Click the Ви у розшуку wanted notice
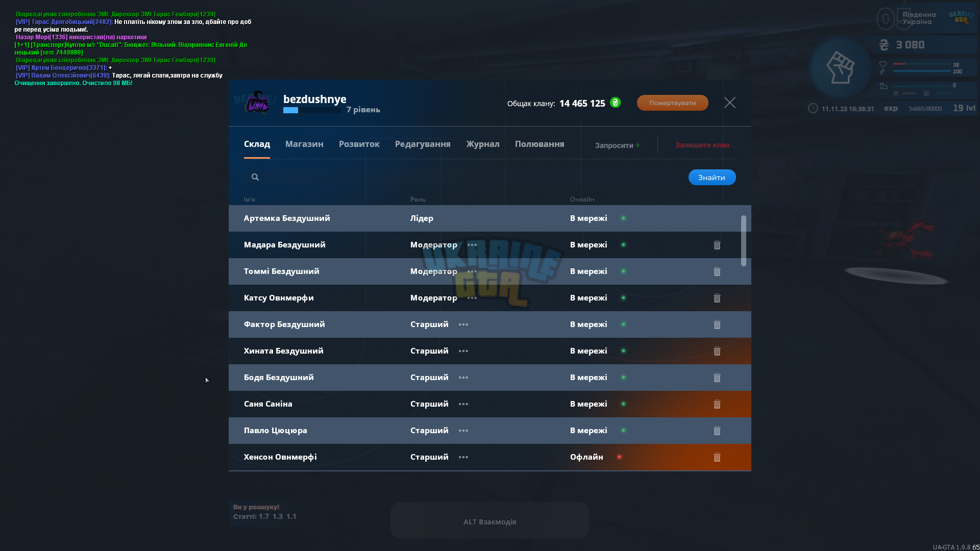Screen dimensions: 980x551 pos(256,507)
